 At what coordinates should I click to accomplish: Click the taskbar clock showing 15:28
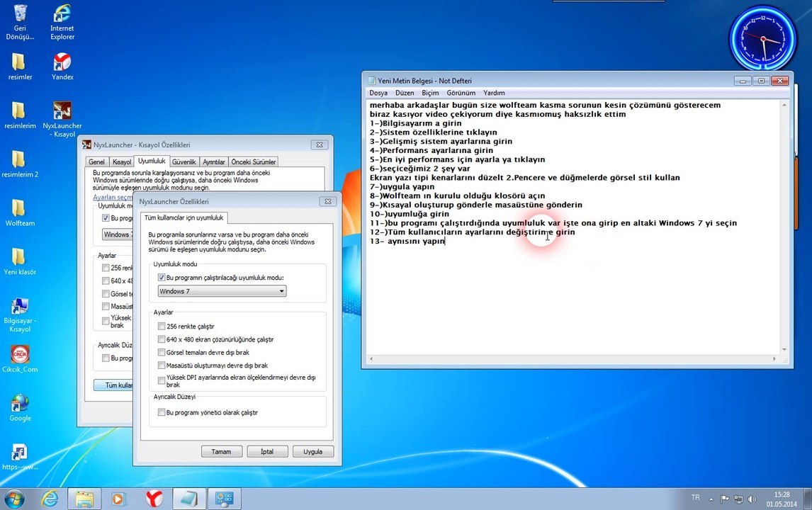pos(782,499)
